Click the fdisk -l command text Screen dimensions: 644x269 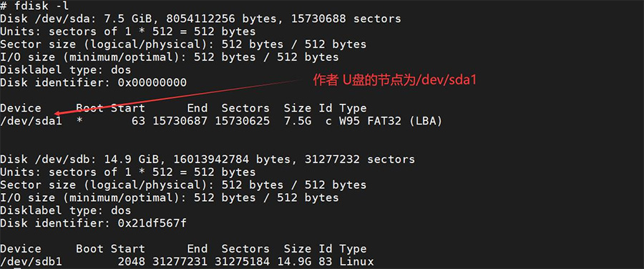pos(41,6)
